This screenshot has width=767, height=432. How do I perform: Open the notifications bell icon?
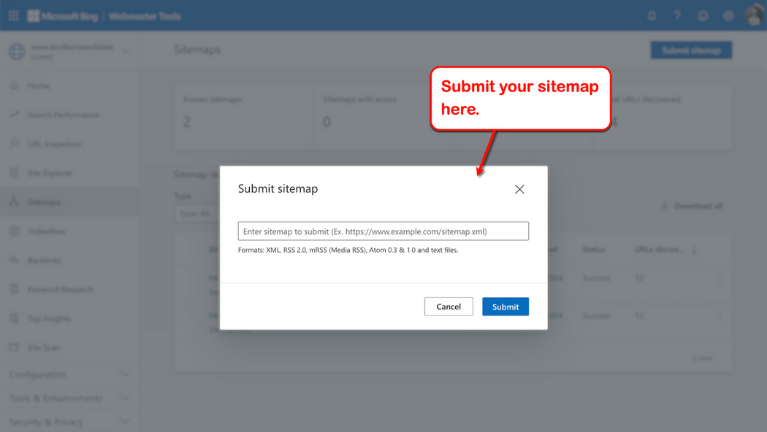pos(651,16)
